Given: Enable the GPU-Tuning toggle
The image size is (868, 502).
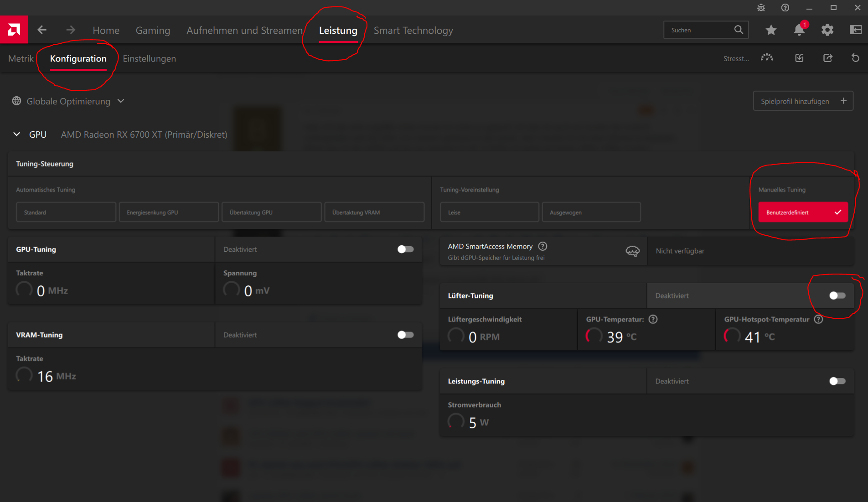Looking at the screenshot, I should pos(405,249).
